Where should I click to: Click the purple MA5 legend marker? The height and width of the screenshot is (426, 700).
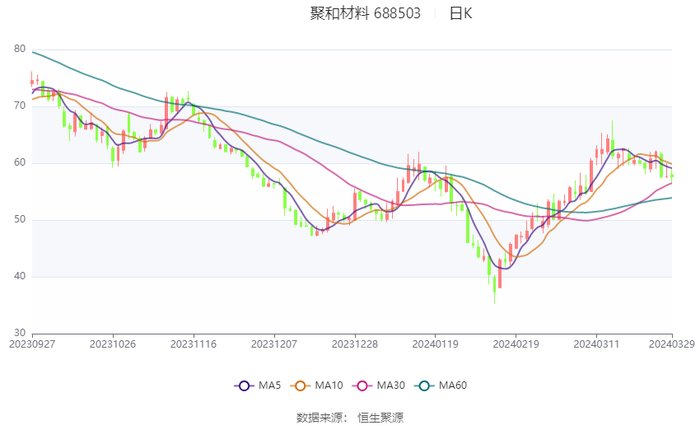pos(243,386)
